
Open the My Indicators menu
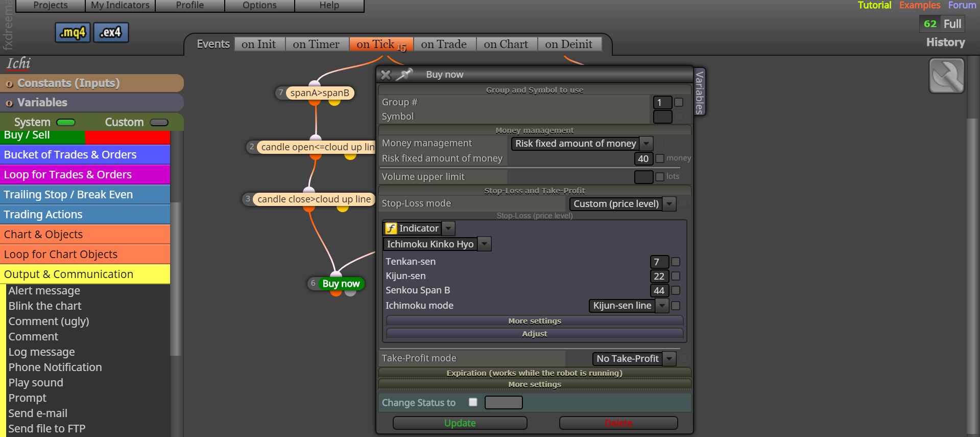120,5
